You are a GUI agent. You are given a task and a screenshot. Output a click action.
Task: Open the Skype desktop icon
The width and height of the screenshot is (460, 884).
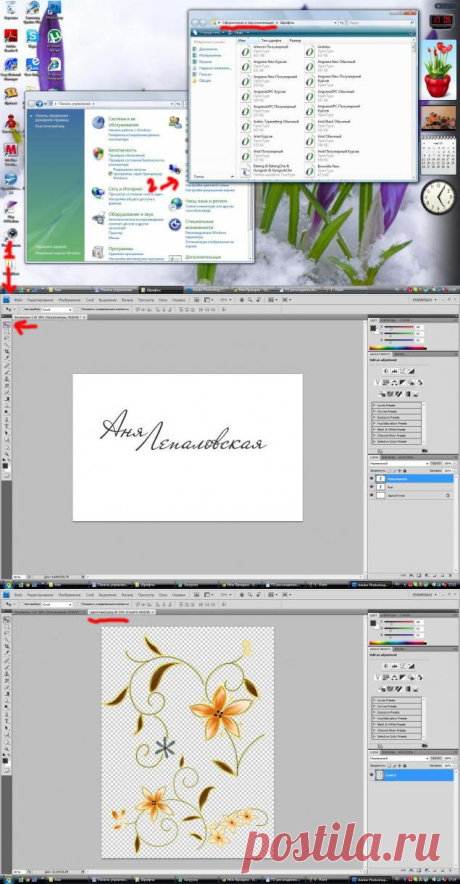click(32, 36)
